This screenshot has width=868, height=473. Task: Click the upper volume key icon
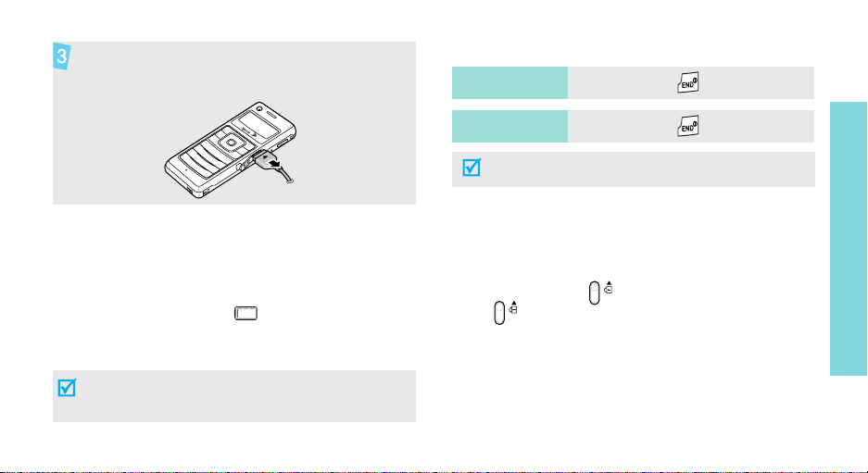click(595, 293)
